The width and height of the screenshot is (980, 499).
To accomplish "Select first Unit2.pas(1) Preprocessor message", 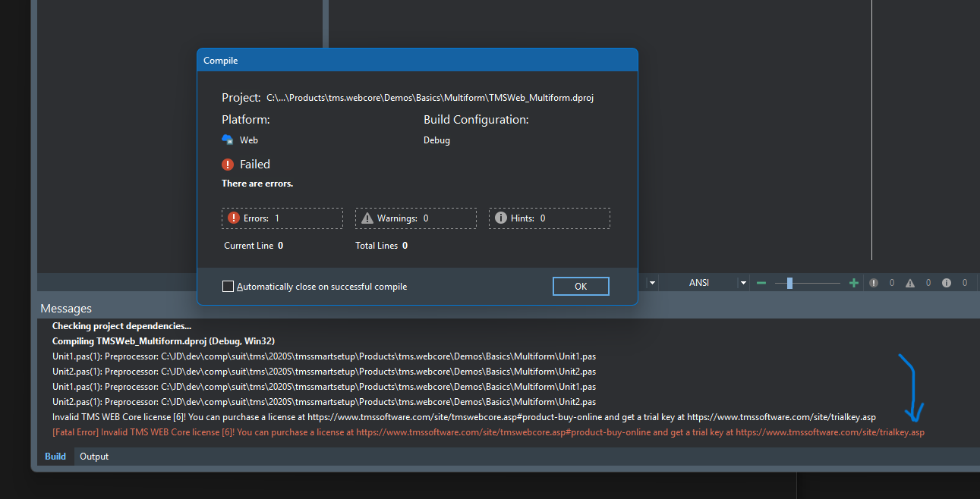I will coord(324,372).
